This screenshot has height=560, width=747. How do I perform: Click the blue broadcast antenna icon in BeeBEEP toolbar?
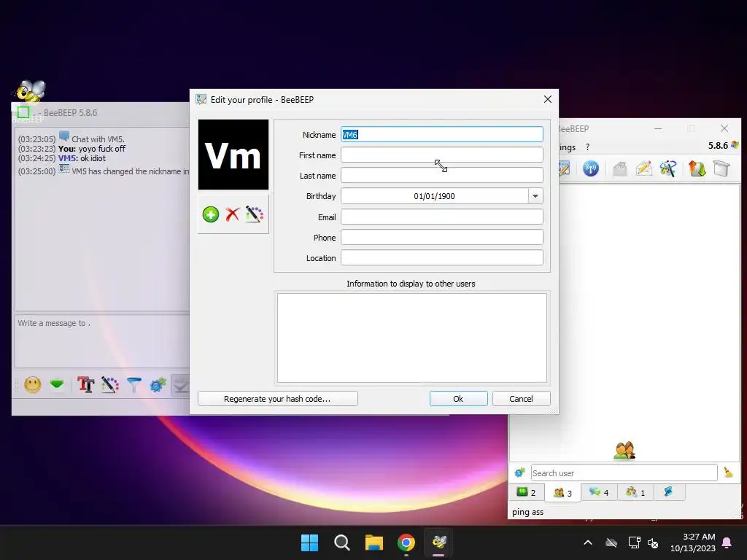(x=591, y=168)
